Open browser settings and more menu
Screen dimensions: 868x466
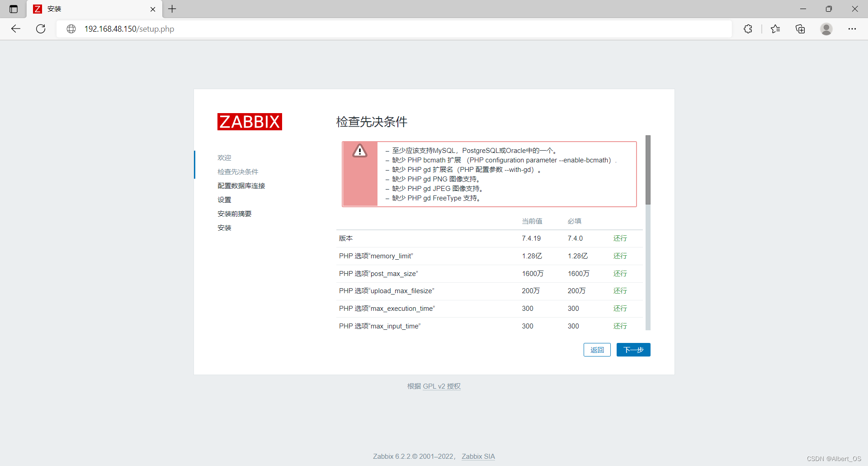[852, 29]
